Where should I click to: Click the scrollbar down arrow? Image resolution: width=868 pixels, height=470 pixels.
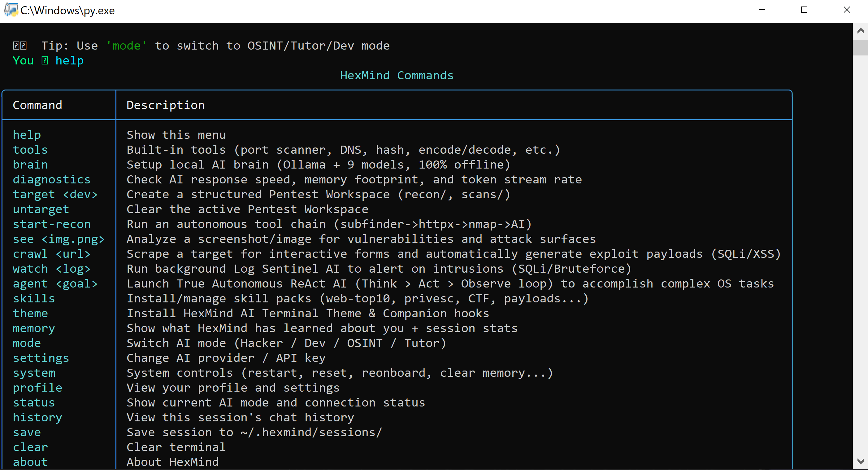(860, 461)
